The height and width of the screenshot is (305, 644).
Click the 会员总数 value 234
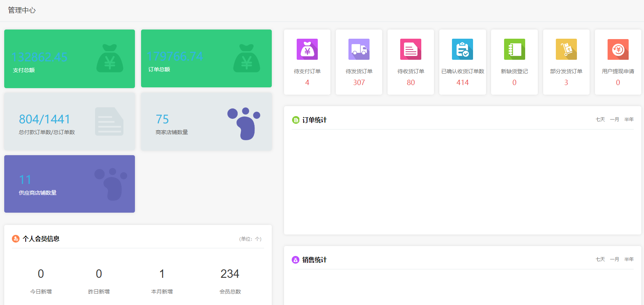[230, 274]
